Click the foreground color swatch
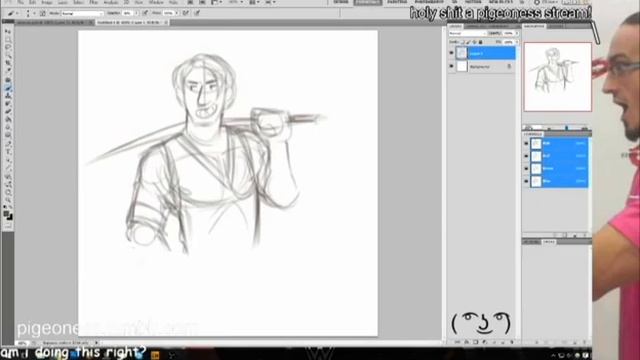This screenshot has width=640, height=360. (x=7, y=214)
